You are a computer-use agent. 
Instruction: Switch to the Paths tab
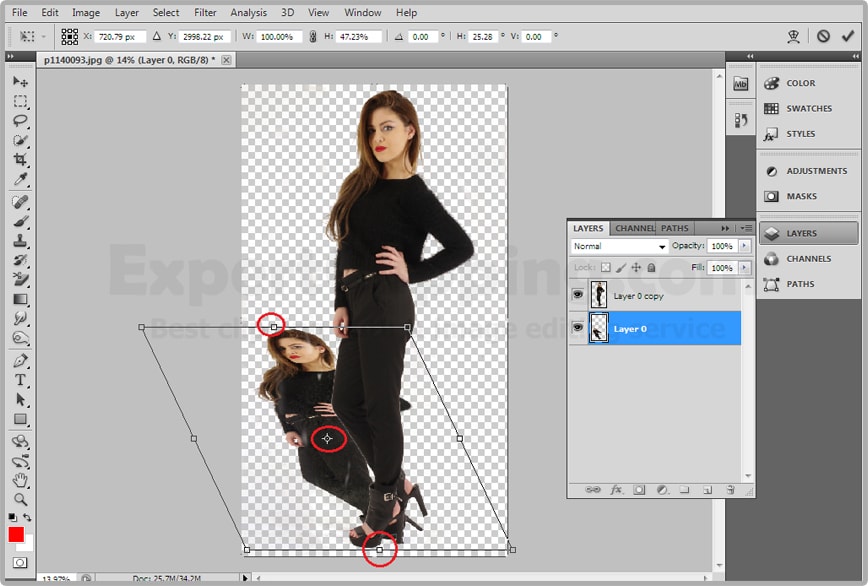point(675,228)
